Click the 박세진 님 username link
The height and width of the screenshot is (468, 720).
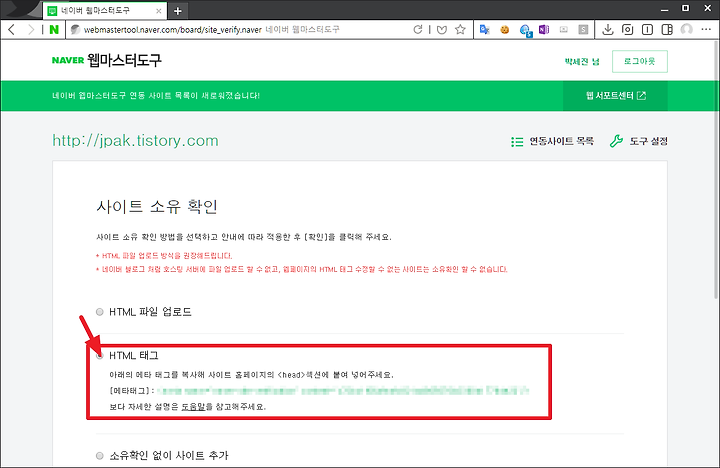point(582,62)
